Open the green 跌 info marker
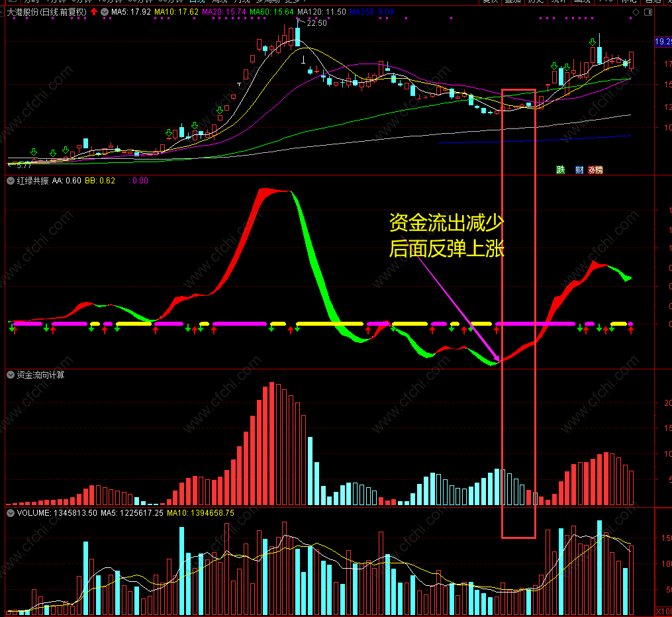The height and width of the screenshot is (617, 672). (561, 170)
